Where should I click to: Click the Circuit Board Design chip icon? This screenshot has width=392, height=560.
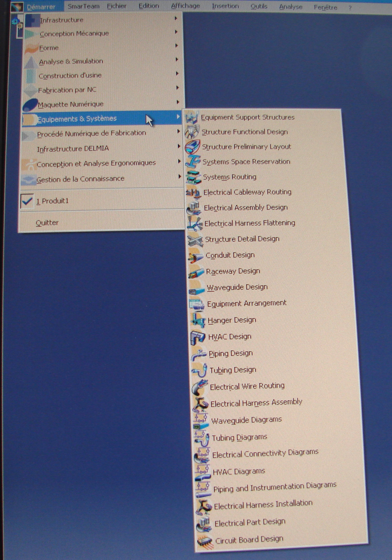(x=204, y=541)
